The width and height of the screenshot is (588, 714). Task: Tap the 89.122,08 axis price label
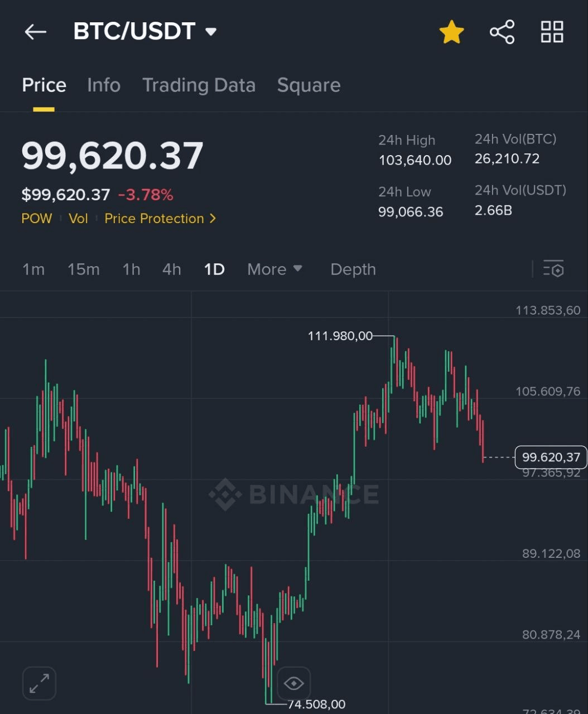[x=551, y=554]
